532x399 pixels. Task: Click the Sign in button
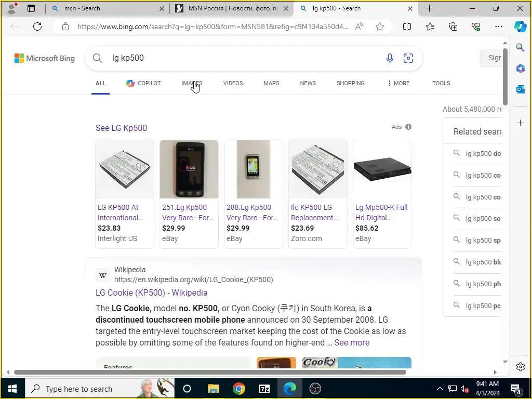coord(490,58)
